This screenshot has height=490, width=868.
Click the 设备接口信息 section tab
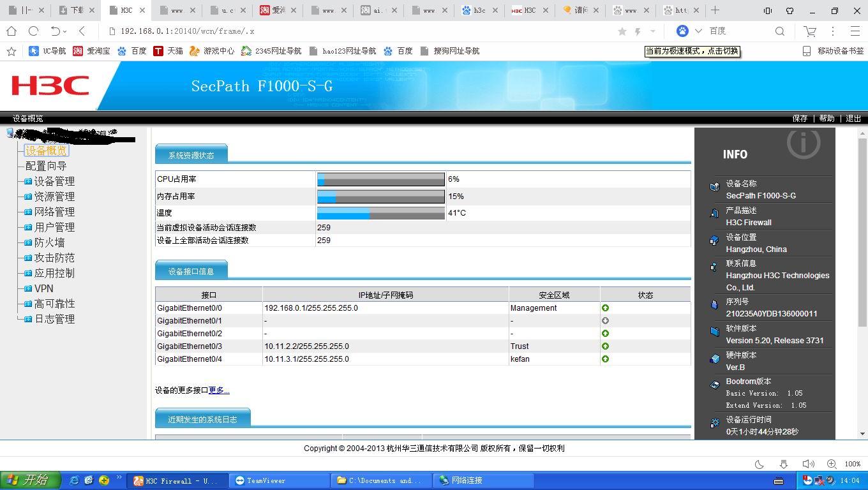(191, 271)
